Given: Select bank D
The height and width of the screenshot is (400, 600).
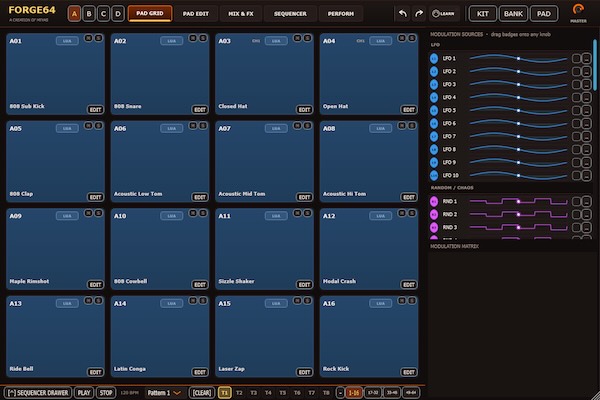Looking at the screenshot, I should coord(118,14).
